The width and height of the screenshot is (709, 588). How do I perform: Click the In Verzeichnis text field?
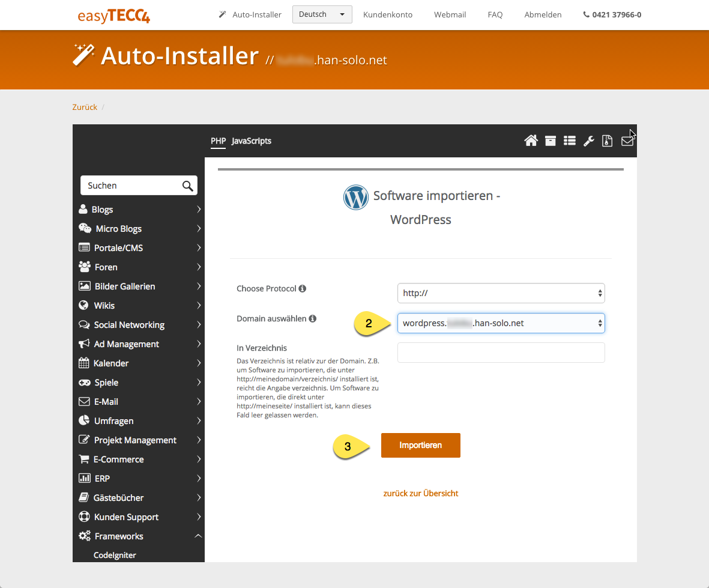click(x=501, y=353)
